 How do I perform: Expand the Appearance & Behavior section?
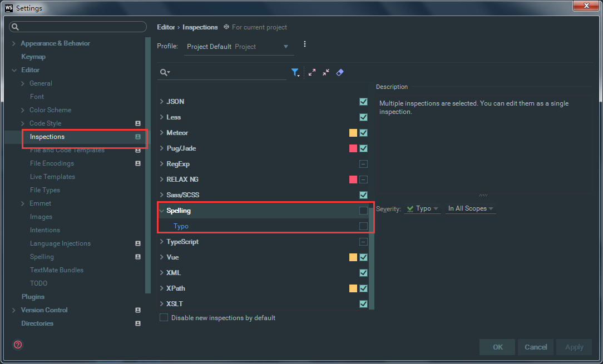[x=14, y=43]
